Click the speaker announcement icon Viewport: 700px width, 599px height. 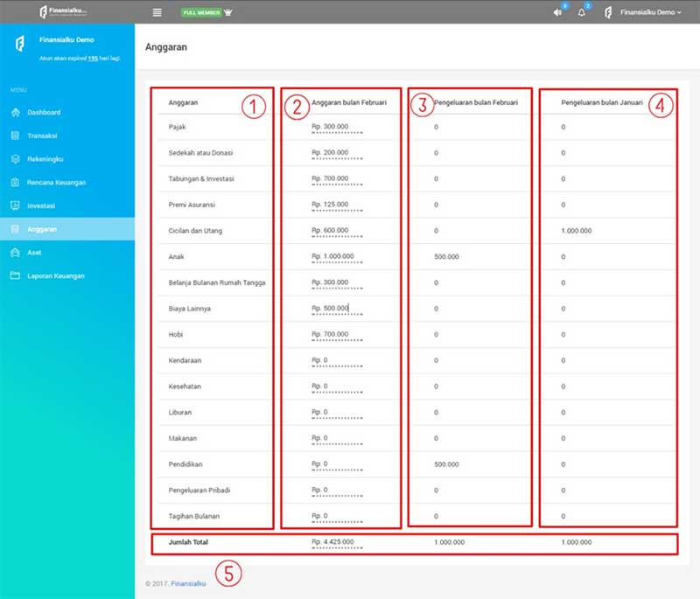pyautogui.click(x=557, y=13)
